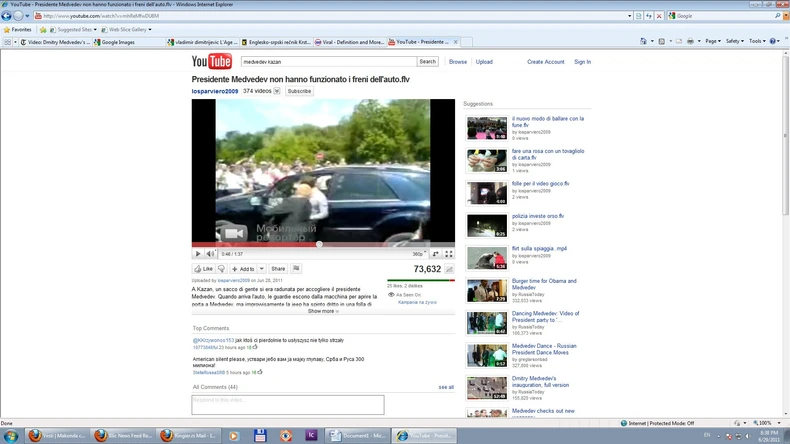
Task: Expand the description with Show more
Action: click(323, 311)
